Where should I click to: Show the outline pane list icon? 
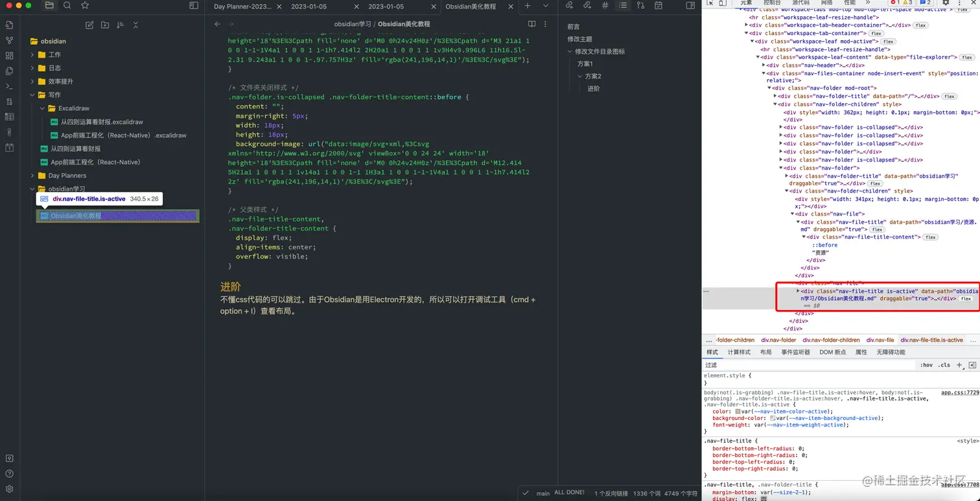point(623,5)
